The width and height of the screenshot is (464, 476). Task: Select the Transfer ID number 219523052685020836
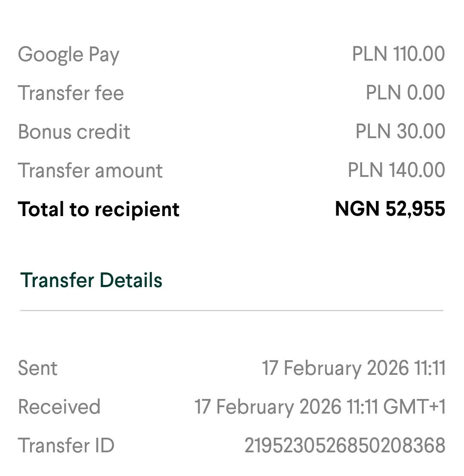click(x=344, y=445)
